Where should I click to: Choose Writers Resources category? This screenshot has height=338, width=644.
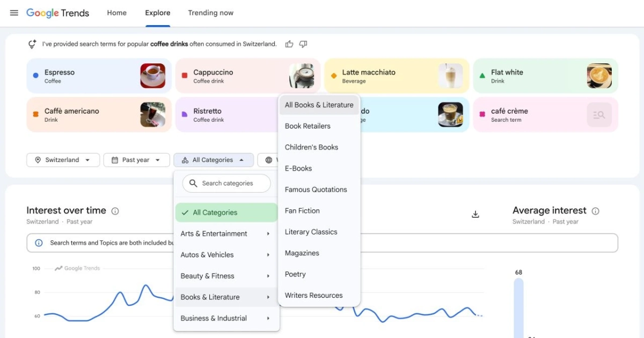[x=319, y=295]
